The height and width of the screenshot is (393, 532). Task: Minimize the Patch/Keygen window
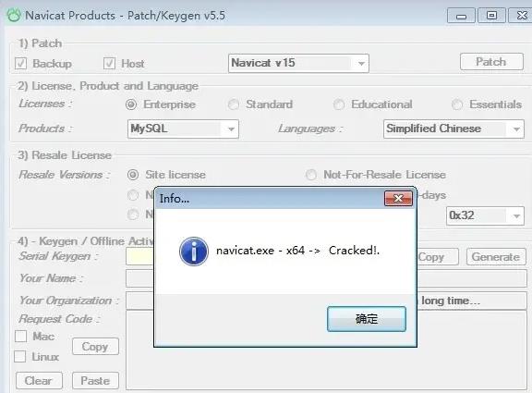tap(461, 16)
